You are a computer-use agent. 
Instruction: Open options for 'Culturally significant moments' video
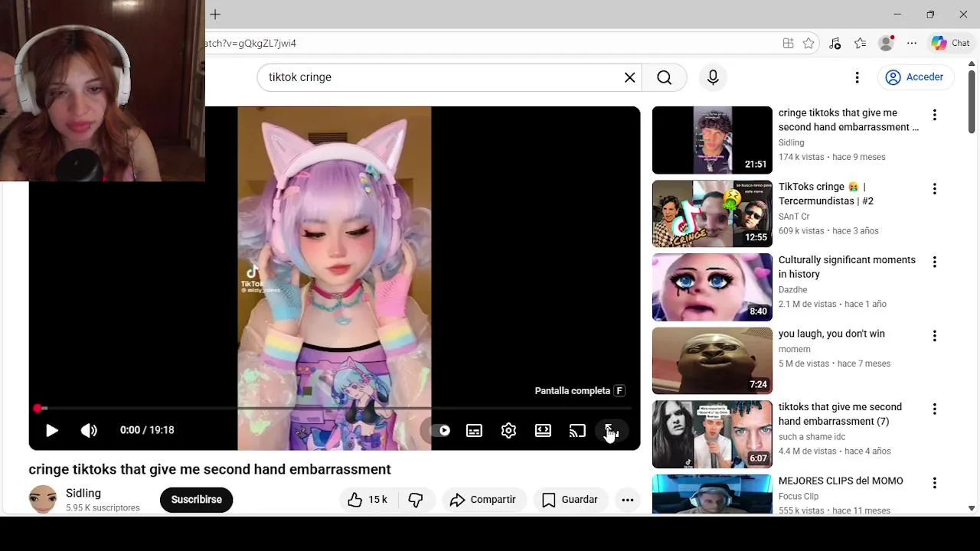(934, 262)
